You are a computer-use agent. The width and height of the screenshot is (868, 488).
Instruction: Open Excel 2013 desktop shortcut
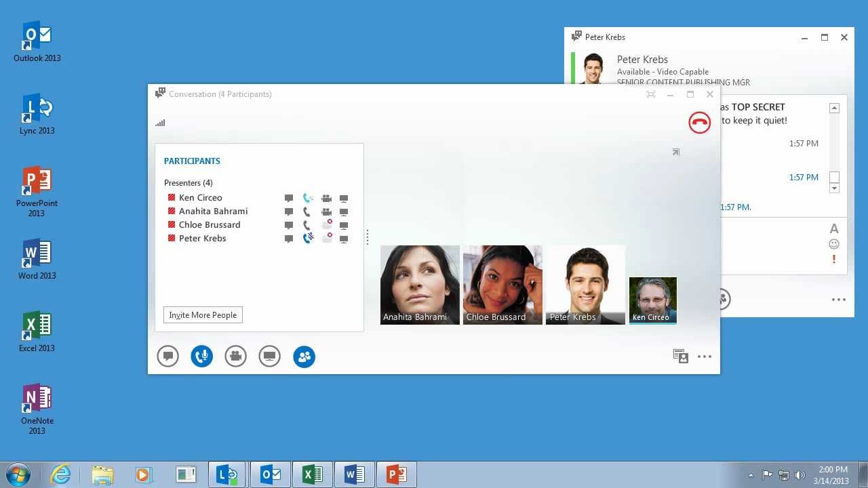pos(37,332)
